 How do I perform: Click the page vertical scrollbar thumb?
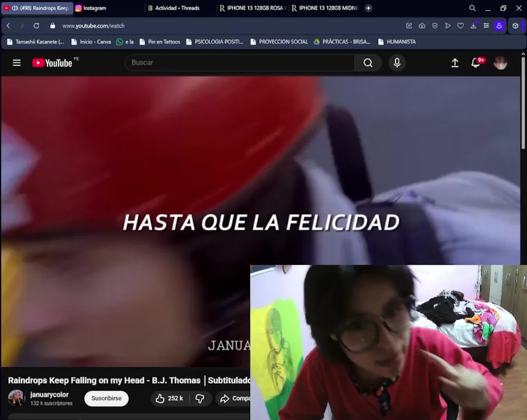click(523, 103)
